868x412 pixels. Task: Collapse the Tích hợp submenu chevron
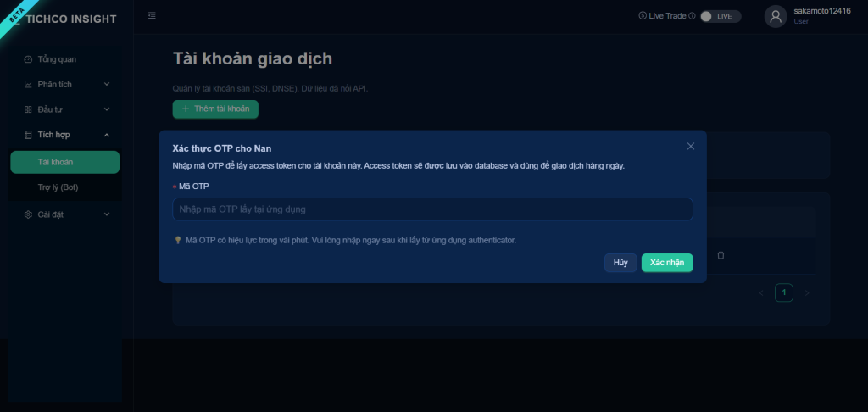107,135
